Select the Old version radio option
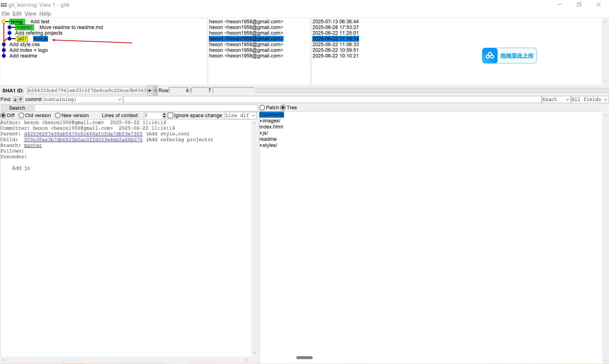Image resolution: width=609 pixels, height=364 pixels. coord(21,116)
